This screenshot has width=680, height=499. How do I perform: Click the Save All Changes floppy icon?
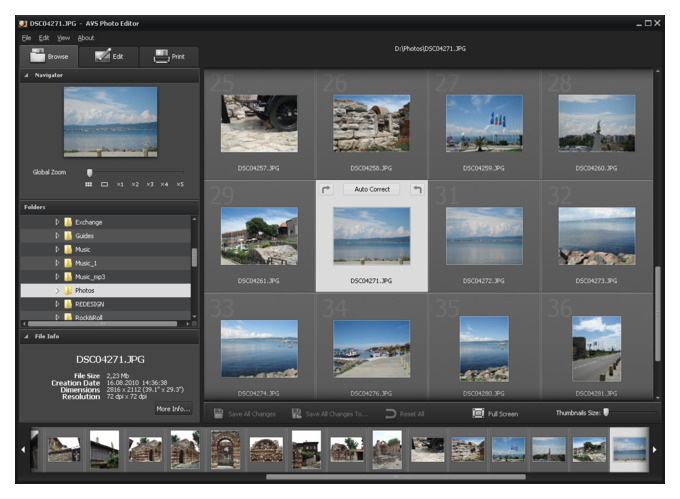coord(218,413)
